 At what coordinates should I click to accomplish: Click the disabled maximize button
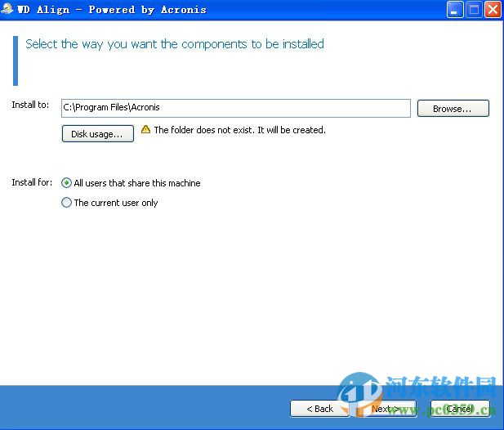(474, 10)
